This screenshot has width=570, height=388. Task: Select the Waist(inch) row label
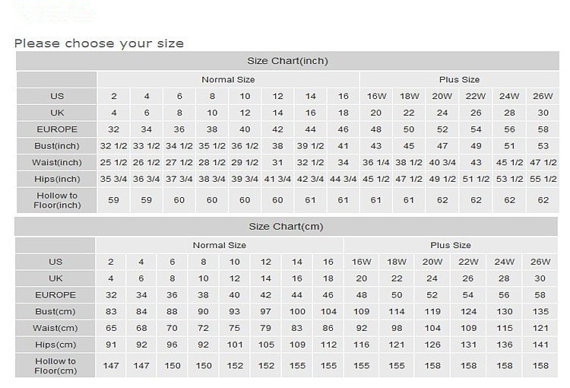(57, 163)
